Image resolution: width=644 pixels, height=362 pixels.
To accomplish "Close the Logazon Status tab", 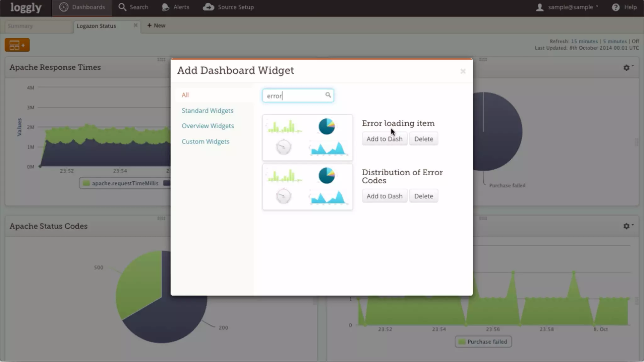I will click(x=135, y=25).
